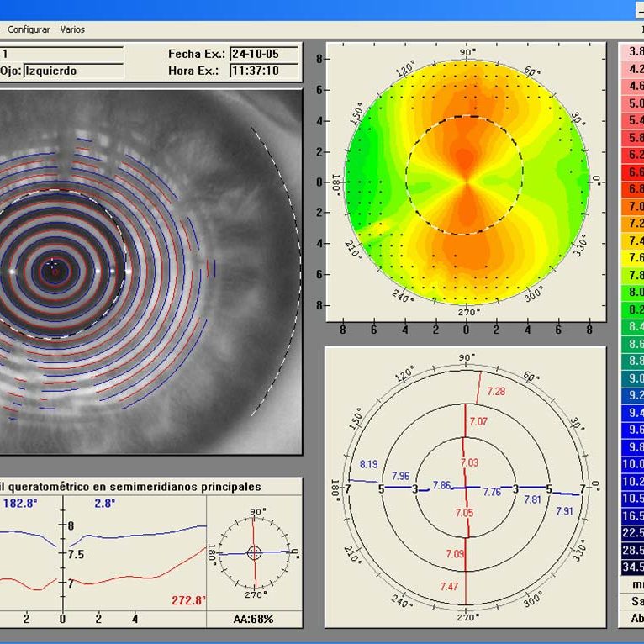Click the 7.91 value on keratometric diagram

(564, 510)
